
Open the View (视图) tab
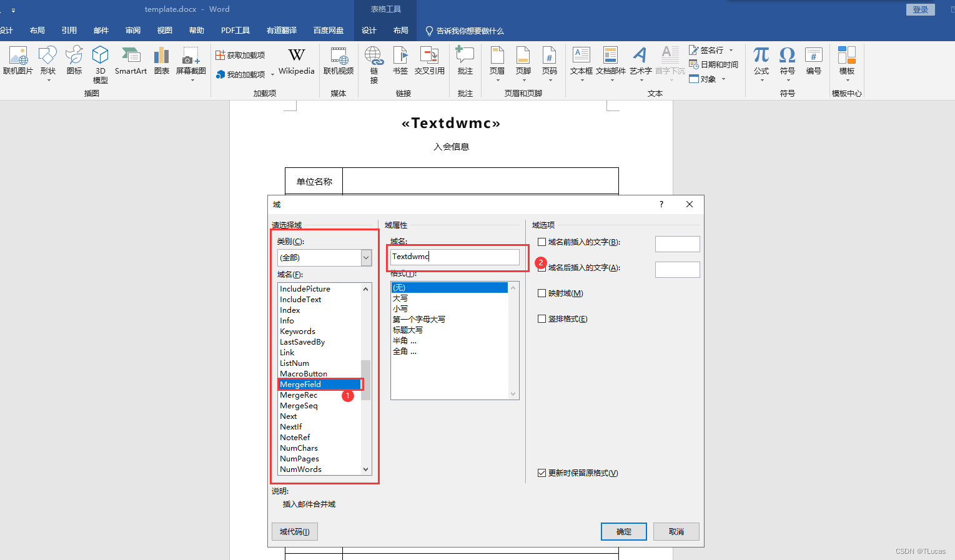click(x=165, y=31)
